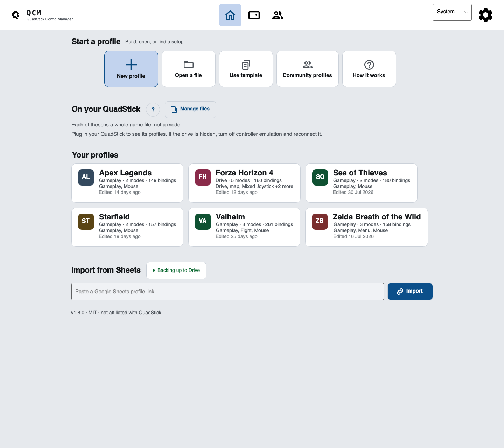This screenshot has height=448, width=504.
Task: Open the System theme dropdown
Action: click(452, 12)
